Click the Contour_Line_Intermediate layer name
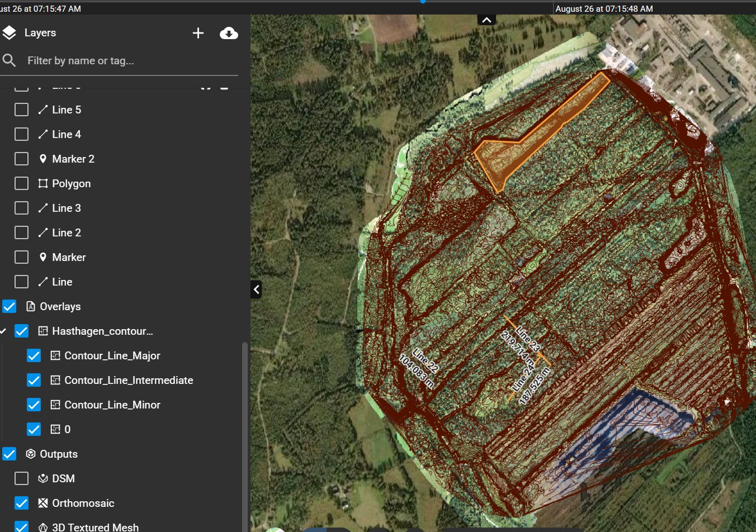The width and height of the screenshot is (756, 532). pyautogui.click(x=129, y=380)
